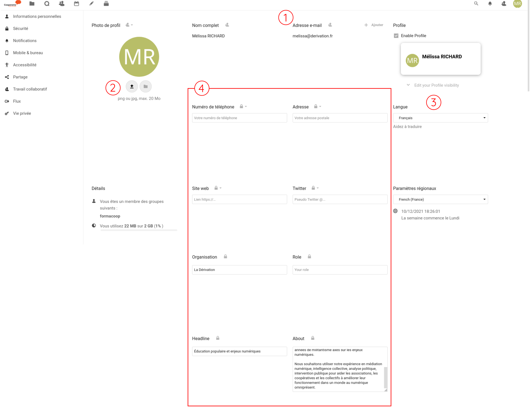Screen dimensions: 532x418
Task: Open the Contacts app icon
Action: [x=62, y=4]
